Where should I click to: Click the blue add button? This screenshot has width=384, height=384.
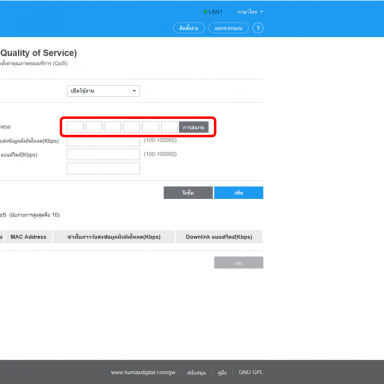(x=239, y=193)
